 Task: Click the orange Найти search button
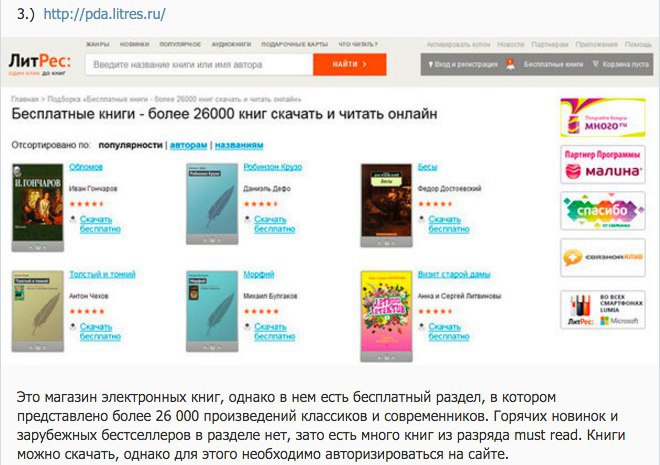349,64
